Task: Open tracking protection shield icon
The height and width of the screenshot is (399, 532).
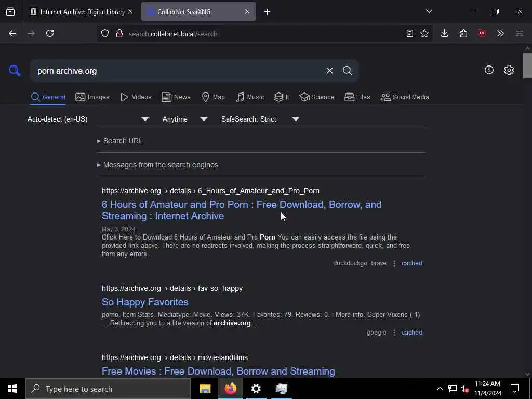Action: (105, 33)
